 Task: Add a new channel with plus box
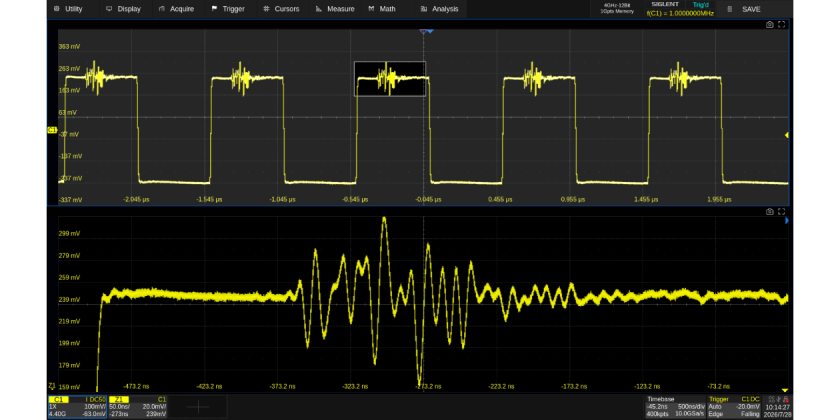point(198,407)
